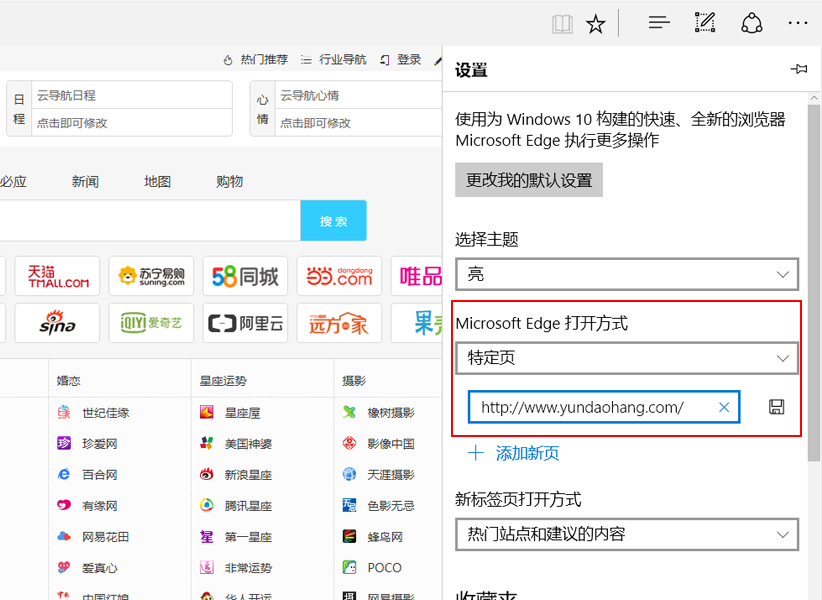Open the sina tile
Image resolution: width=822 pixels, height=600 pixels.
[x=57, y=323]
